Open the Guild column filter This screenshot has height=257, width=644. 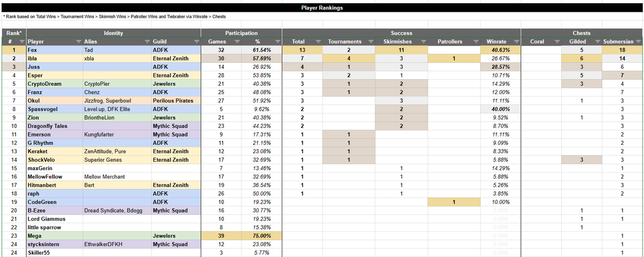click(196, 41)
